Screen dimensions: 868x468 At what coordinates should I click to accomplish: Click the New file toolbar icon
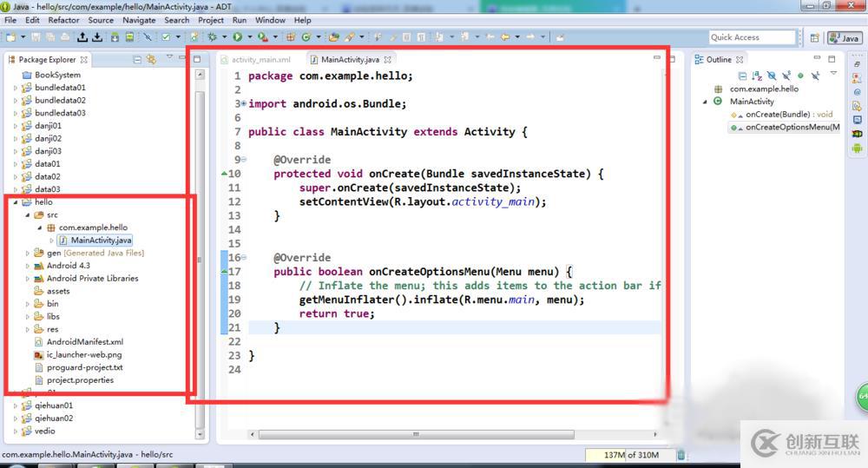tap(11, 37)
